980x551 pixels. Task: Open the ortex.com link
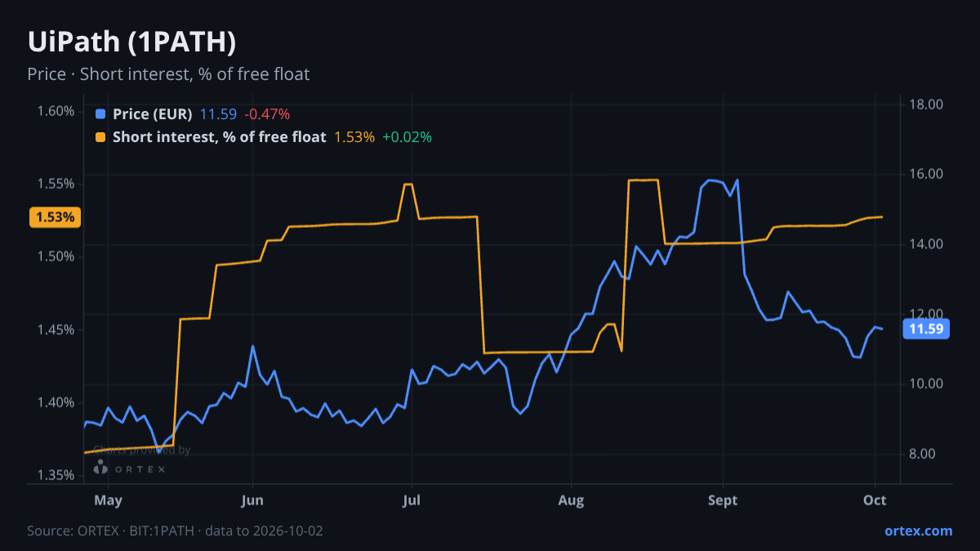coord(919,531)
